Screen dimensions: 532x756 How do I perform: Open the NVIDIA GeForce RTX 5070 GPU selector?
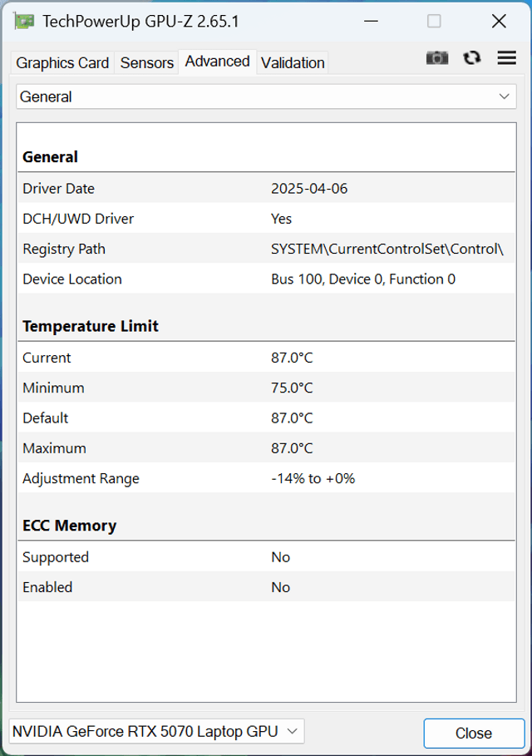156,731
